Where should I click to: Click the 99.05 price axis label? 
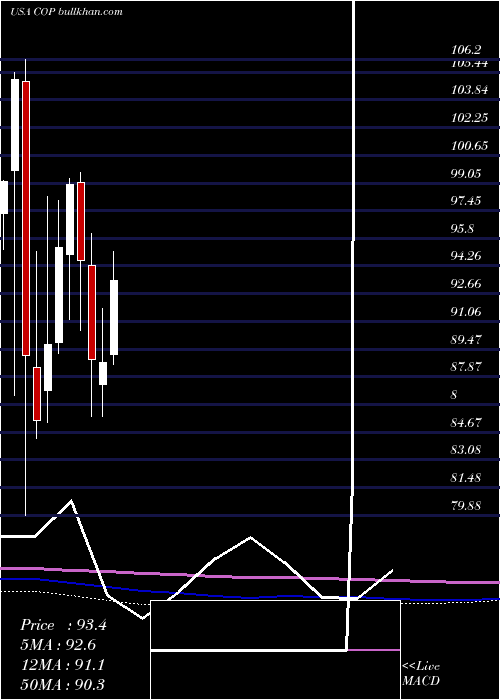466,173
